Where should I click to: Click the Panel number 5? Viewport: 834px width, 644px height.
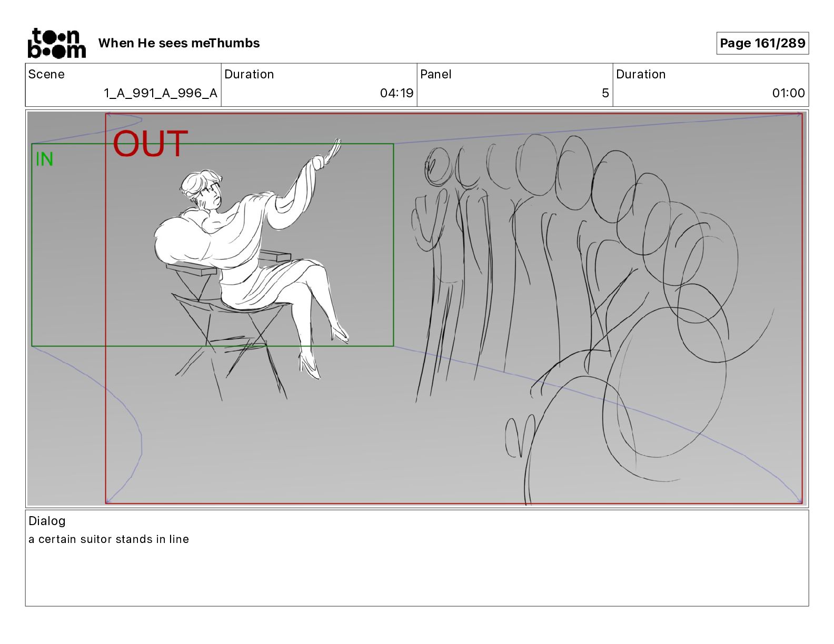(x=605, y=93)
